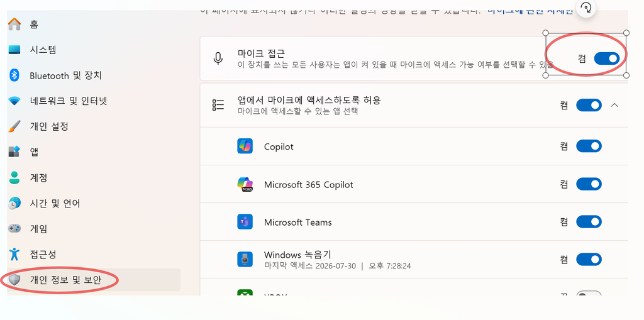The image size is (644, 320).
Task: Click the 앱 apps icon
Action: click(x=14, y=152)
